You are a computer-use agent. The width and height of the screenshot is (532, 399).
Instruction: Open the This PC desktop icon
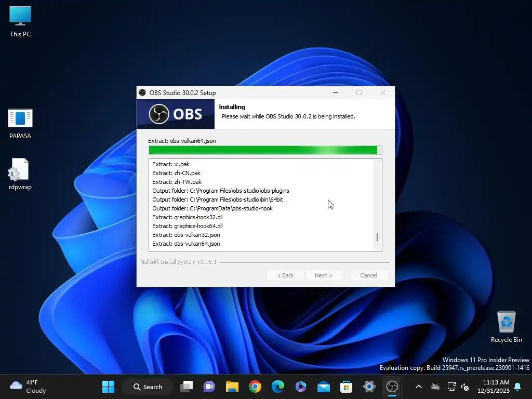[x=20, y=21]
